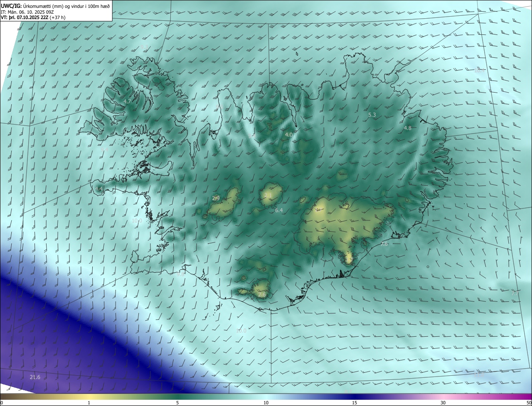This screenshot has height=406, width=532.
Task: Click the colorbar tick label "5"
Action: [x=177, y=403]
